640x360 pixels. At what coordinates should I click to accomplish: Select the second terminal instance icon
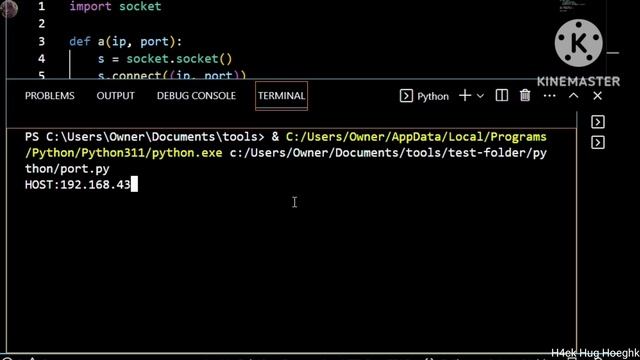click(598, 142)
